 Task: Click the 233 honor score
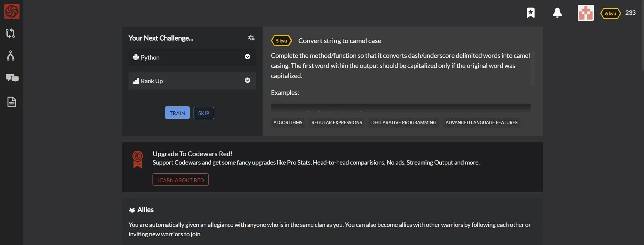(630, 13)
